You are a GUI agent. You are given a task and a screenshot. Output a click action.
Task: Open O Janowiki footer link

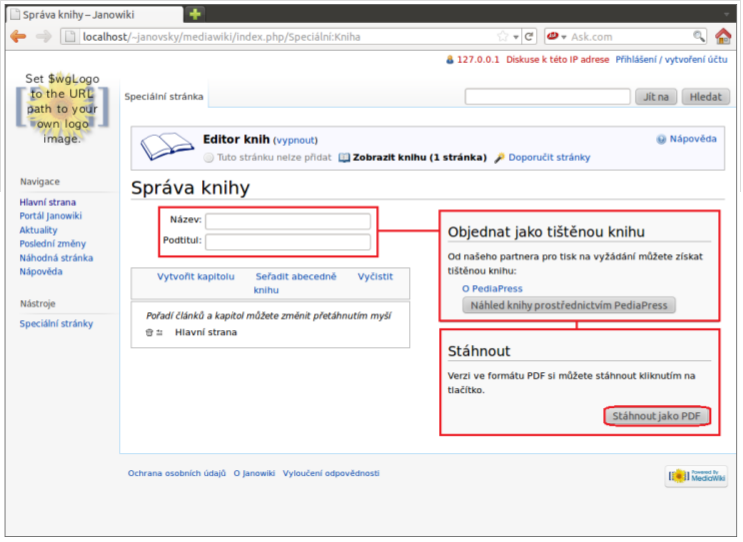254,473
